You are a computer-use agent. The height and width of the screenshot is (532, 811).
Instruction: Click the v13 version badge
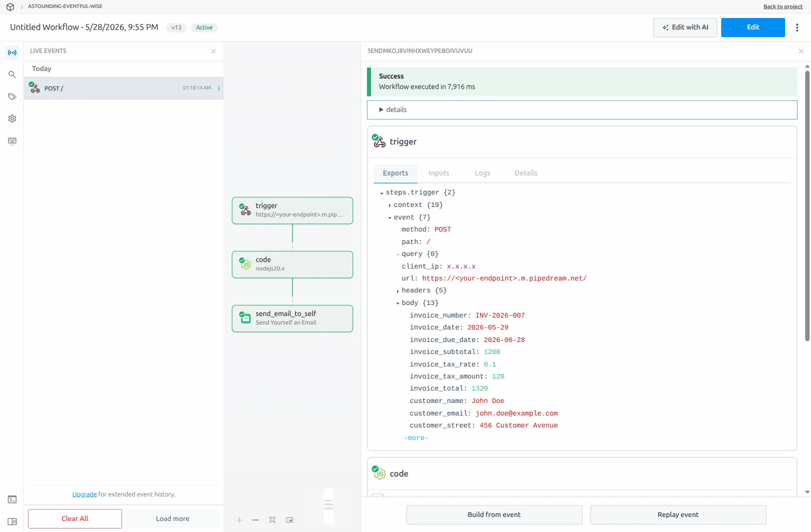(176, 27)
